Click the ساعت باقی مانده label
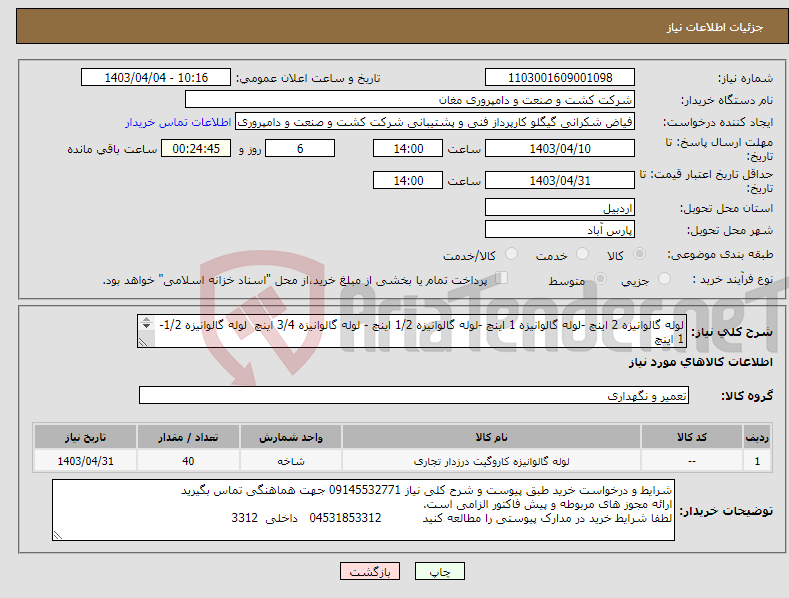This screenshot has width=789, height=598. point(112,149)
